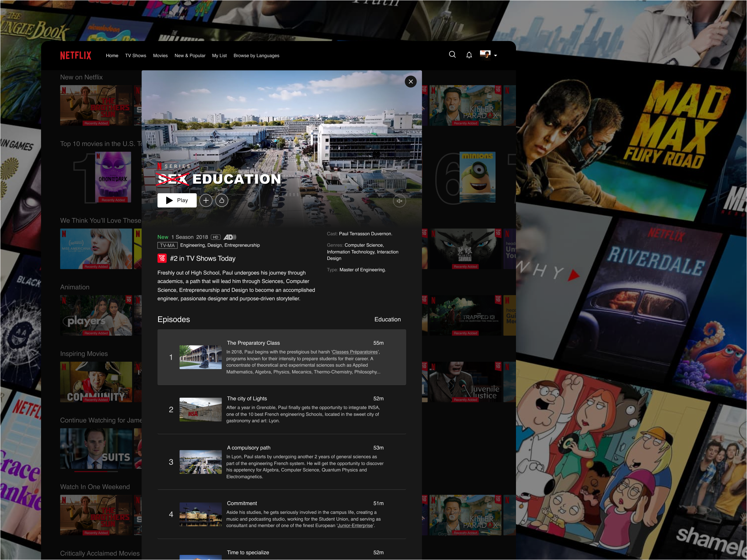Open the Junior-Enterprise link
This screenshot has height=560, width=747.
(x=355, y=525)
